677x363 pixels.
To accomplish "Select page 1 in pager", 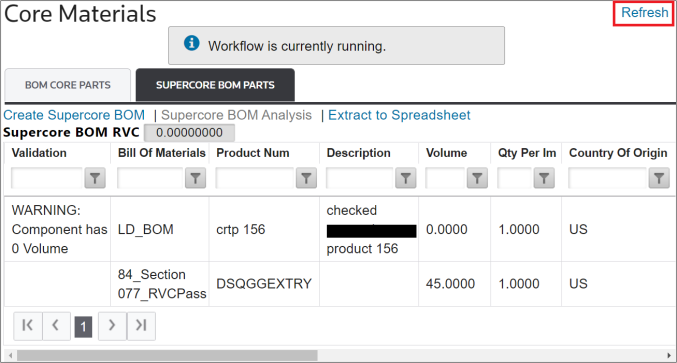I will pyautogui.click(x=83, y=327).
